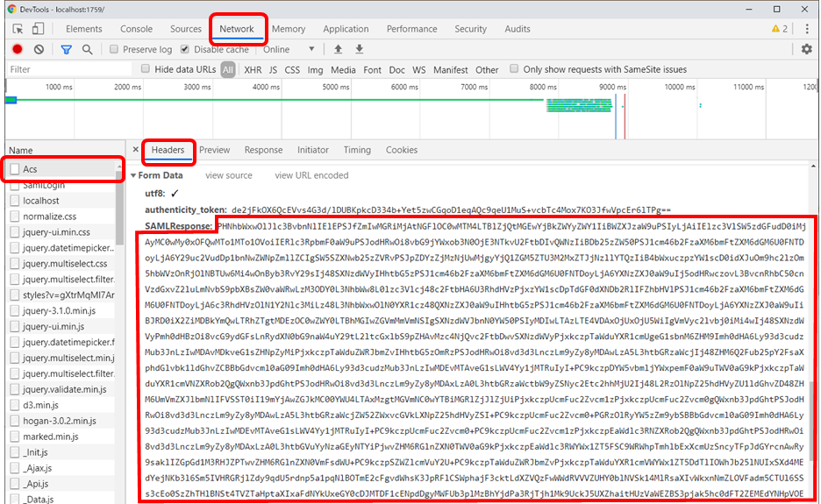The height and width of the screenshot is (504, 821).
Task: Toggle the filter funnel icon
Action: coord(66,50)
